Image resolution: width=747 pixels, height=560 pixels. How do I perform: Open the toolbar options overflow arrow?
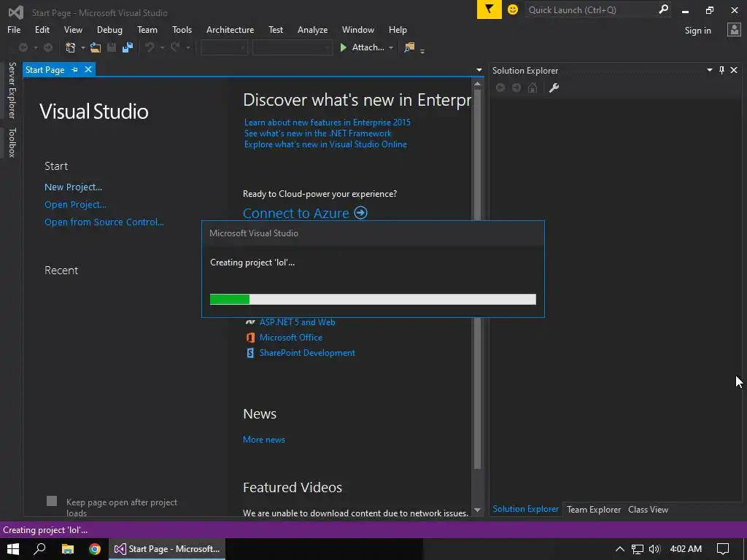coord(422,50)
